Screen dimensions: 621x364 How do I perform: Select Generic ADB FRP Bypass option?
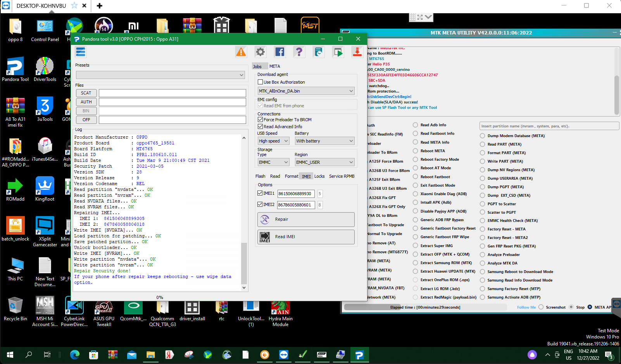click(x=416, y=220)
